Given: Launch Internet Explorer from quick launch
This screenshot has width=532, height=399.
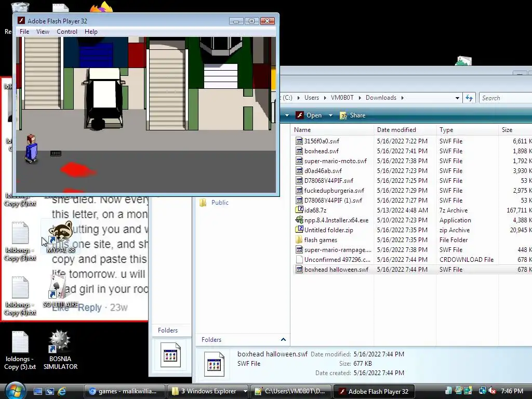Looking at the screenshot, I should point(62,391).
